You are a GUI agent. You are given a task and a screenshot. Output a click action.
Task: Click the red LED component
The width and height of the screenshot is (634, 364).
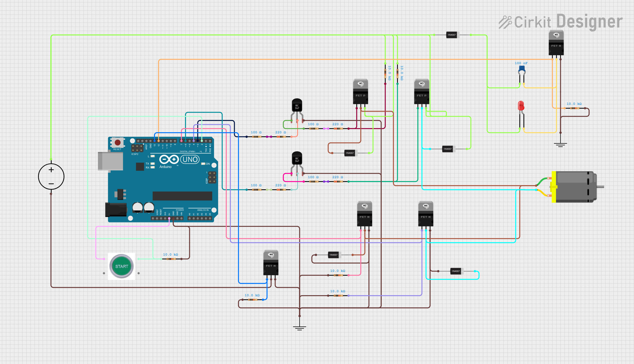521,106
